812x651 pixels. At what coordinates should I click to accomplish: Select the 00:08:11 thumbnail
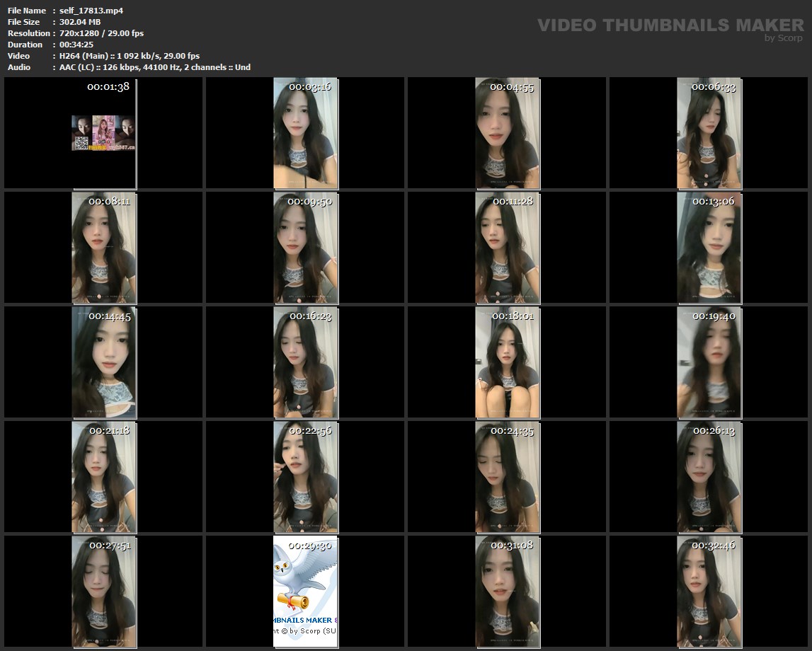[x=103, y=248]
